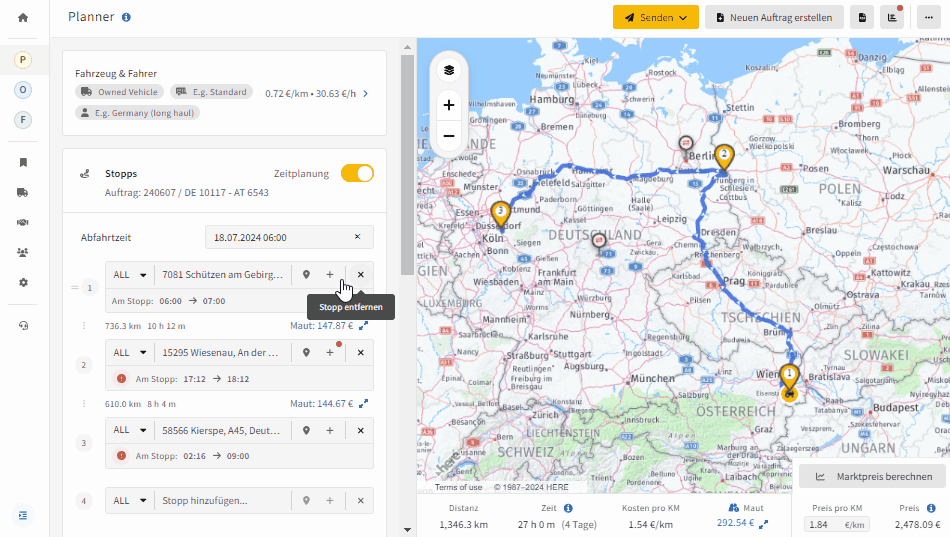Open leg options dots for the 610.0 km leg
This screenshot has height=537, width=950.
pyautogui.click(x=84, y=404)
